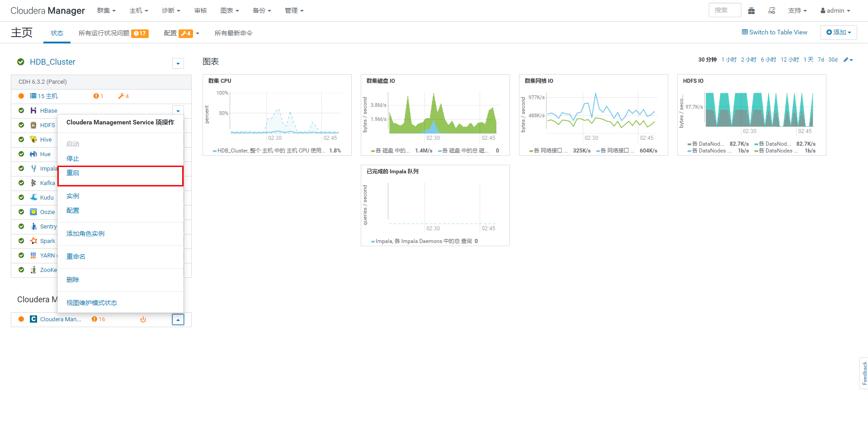Screen dimensions: 868x424
Task: Click the Switch to Table View link
Action: tap(774, 32)
